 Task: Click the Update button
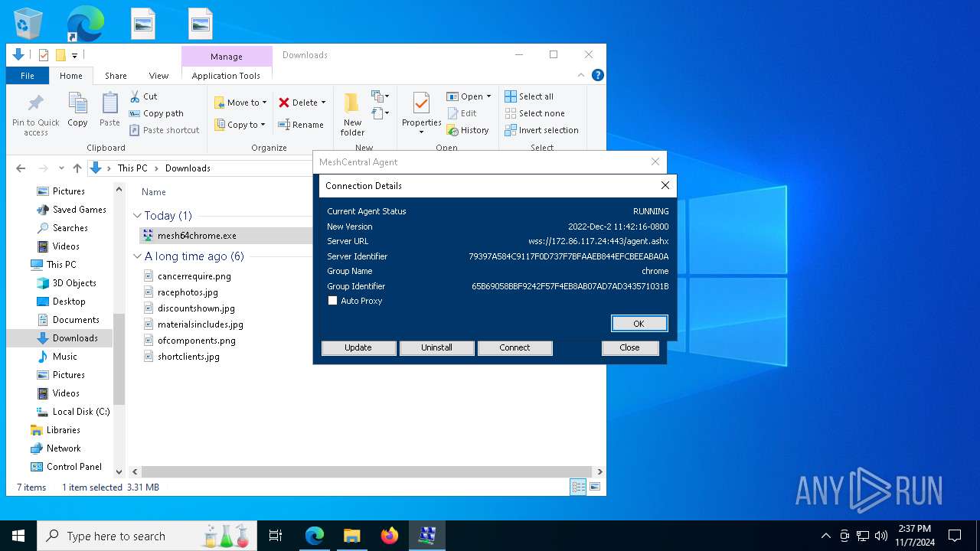pyautogui.click(x=358, y=347)
